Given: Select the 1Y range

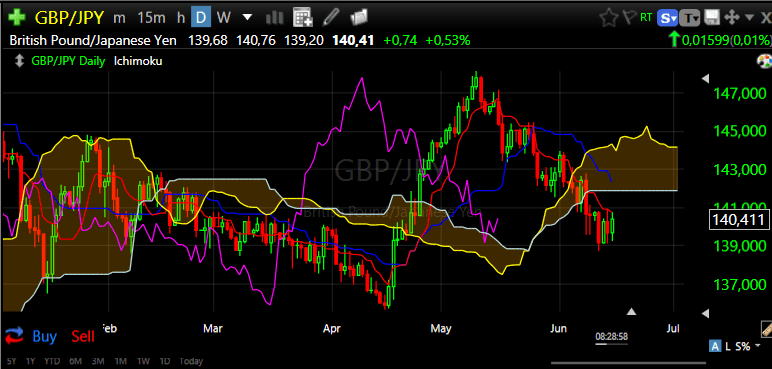Looking at the screenshot, I should [31, 361].
